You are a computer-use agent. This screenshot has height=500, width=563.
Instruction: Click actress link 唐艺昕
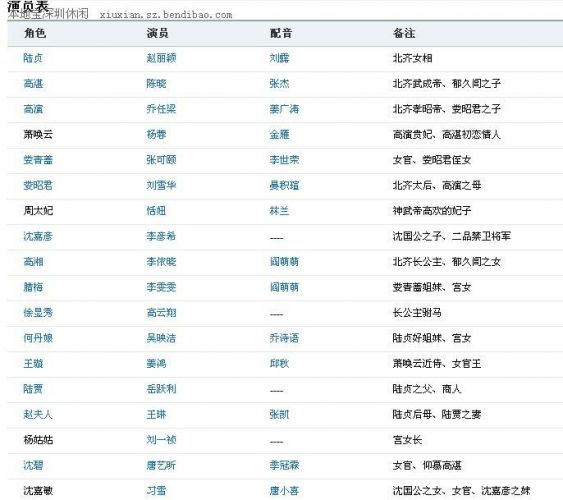[x=161, y=466]
